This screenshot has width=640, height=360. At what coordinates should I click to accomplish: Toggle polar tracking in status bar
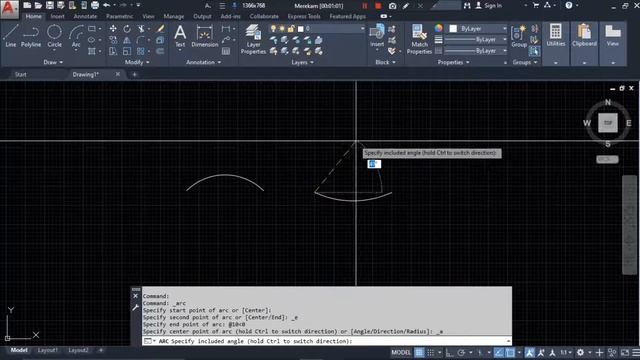coord(462,352)
